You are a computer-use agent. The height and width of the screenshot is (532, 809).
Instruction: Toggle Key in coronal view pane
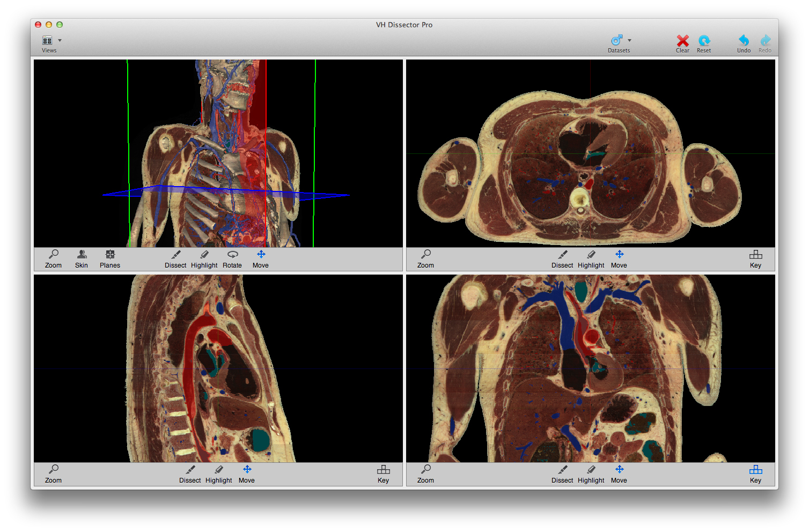(755, 474)
